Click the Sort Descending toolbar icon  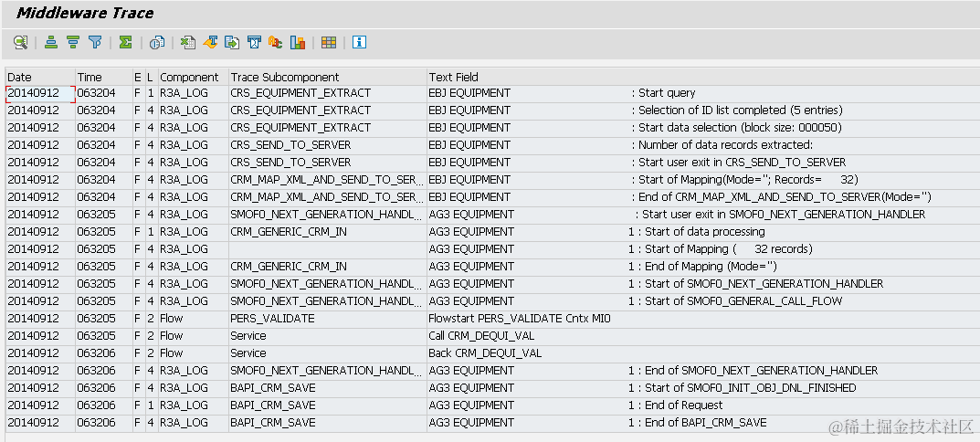pyautogui.click(x=73, y=43)
